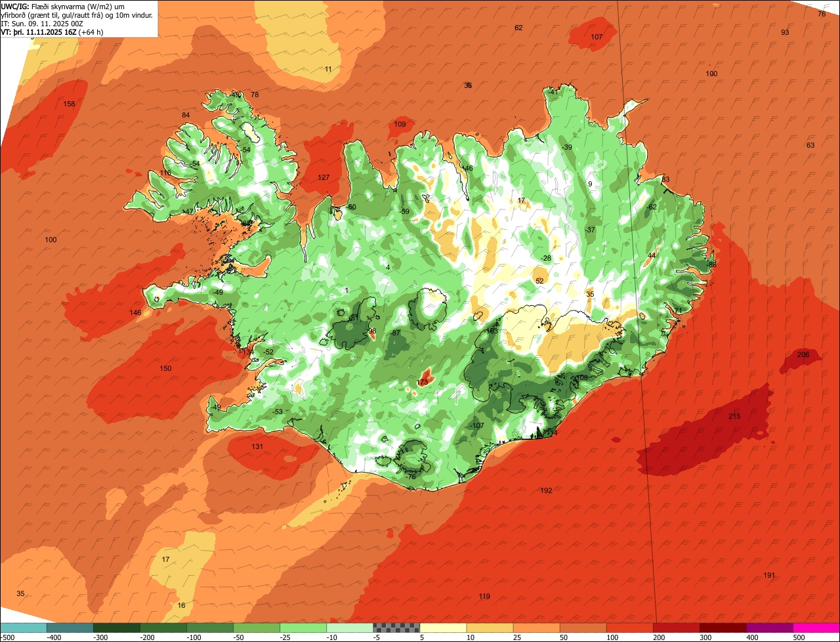The height and width of the screenshot is (642, 840).
Task: Click the legend swatch between -10 and -5
Action: pyautogui.click(x=350, y=628)
